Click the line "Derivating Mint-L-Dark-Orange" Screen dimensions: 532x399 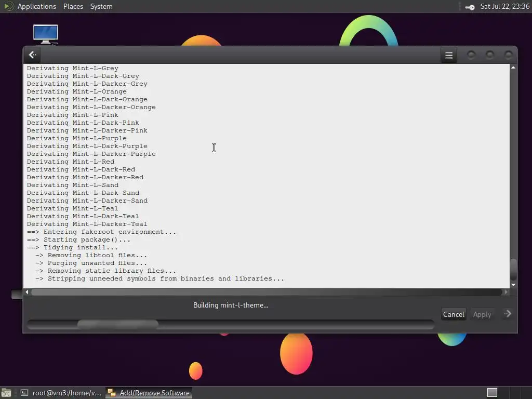click(87, 99)
